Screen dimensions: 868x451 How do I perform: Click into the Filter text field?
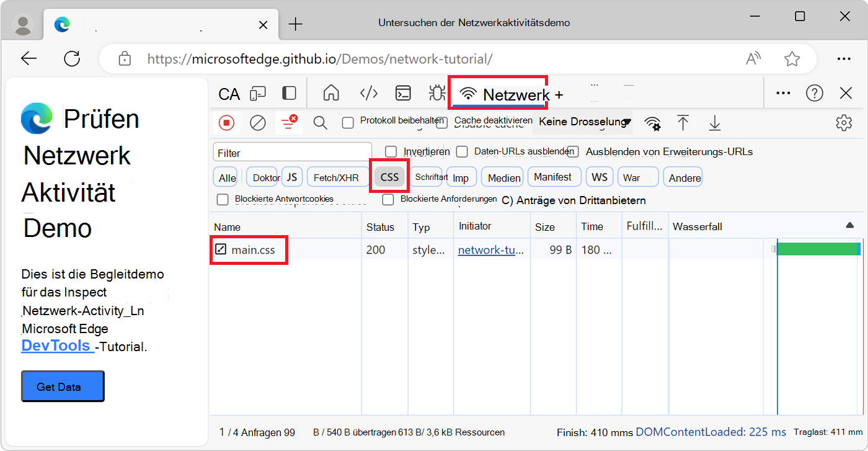click(x=292, y=153)
